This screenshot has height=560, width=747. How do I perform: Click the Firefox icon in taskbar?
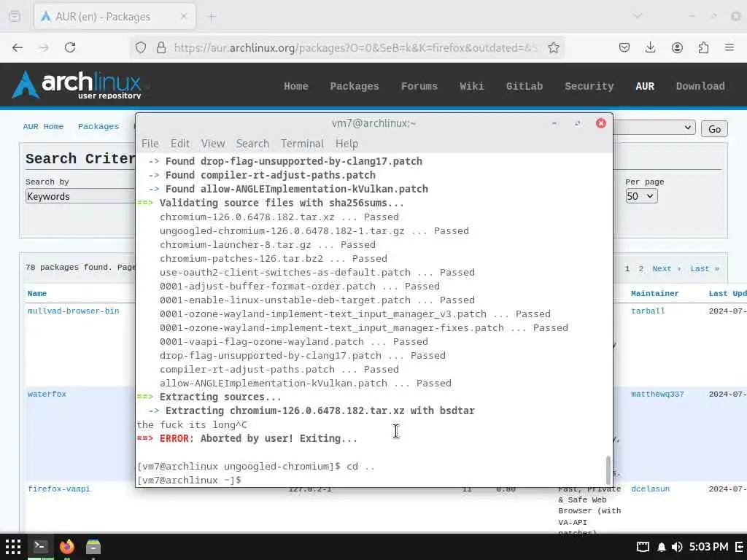(x=67, y=547)
